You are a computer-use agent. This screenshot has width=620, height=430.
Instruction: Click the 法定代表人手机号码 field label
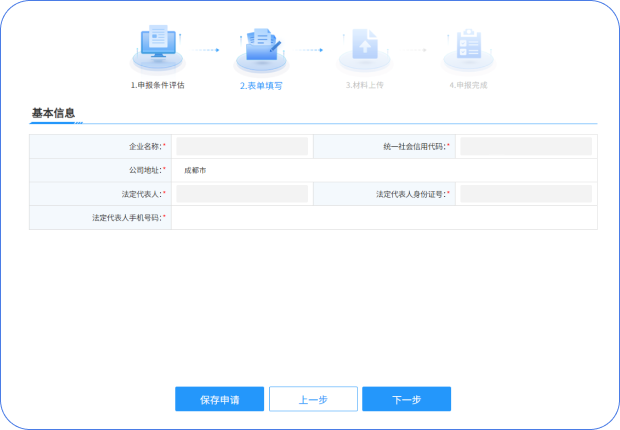coord(127,218)
